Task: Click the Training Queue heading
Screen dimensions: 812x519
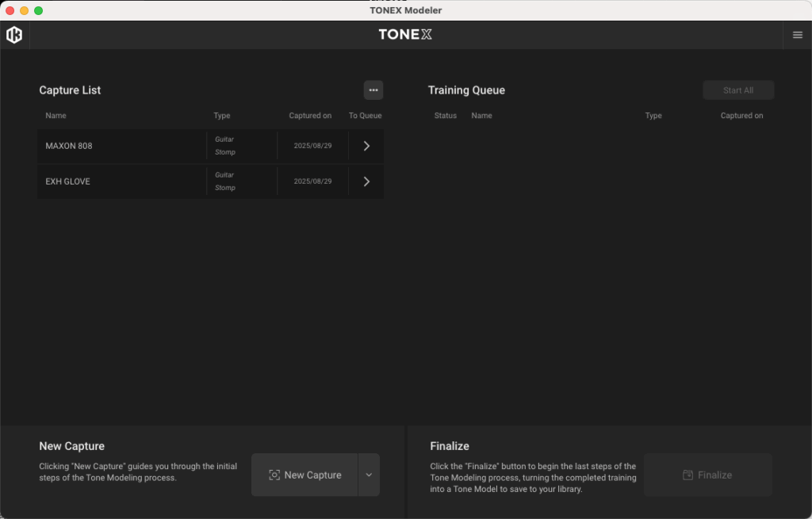Action: pyautogui.click(x=466, y=90)
